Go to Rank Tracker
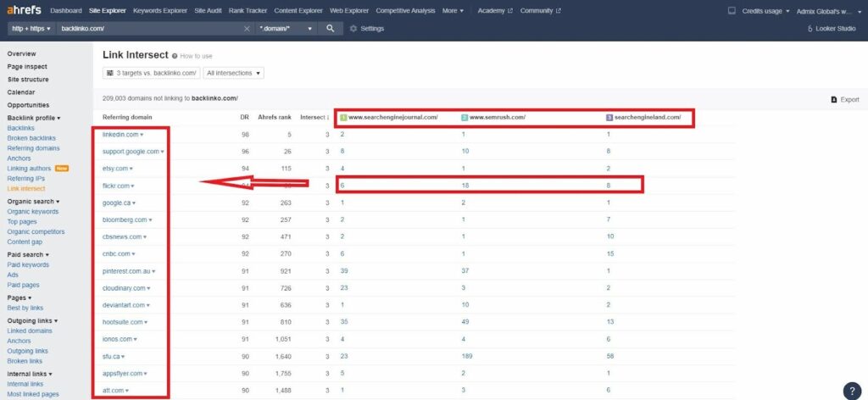This screenshot has width=868, height=400. [248, 10]
